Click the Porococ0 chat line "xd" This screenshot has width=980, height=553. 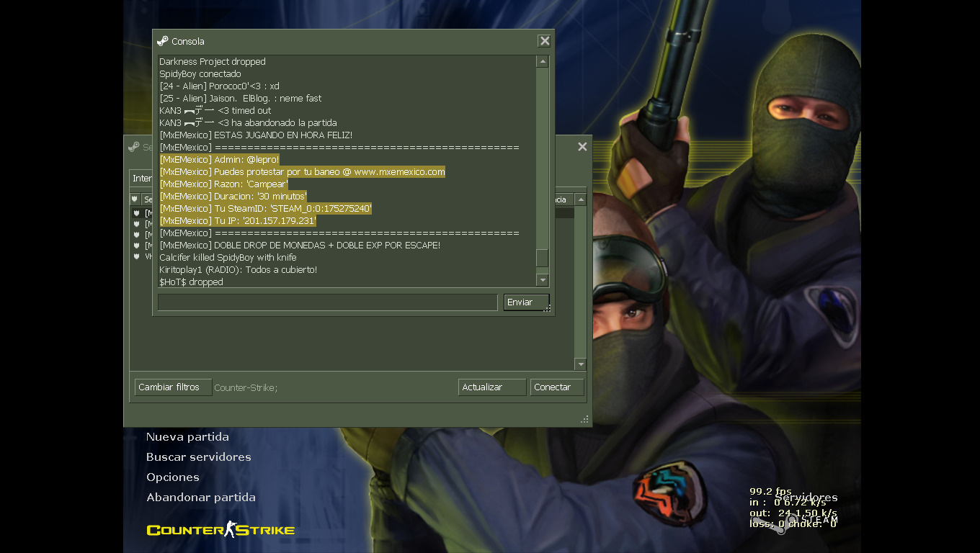pos(219,86)
